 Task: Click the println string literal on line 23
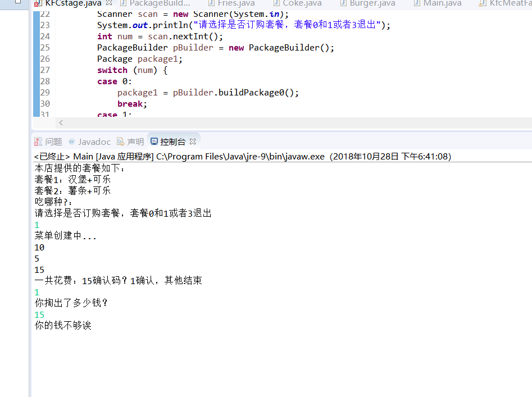click(x=287, y=25)
